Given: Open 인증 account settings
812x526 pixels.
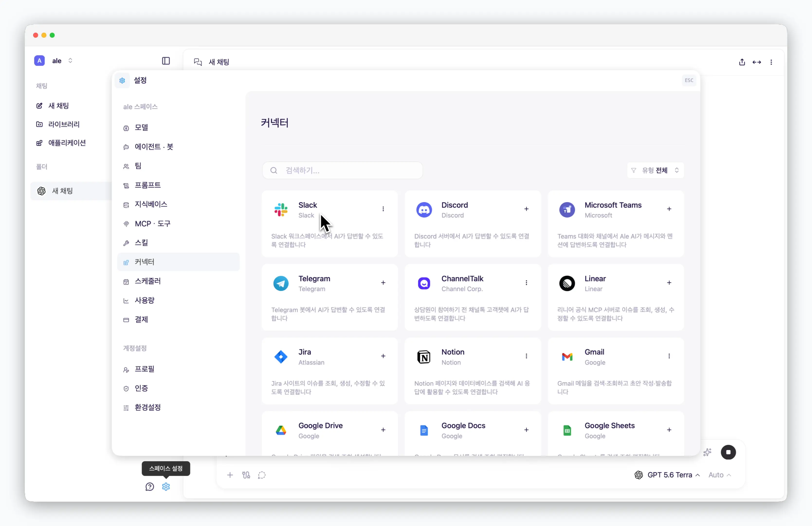Looking at the screenshot, I should (x=178, y=388).
